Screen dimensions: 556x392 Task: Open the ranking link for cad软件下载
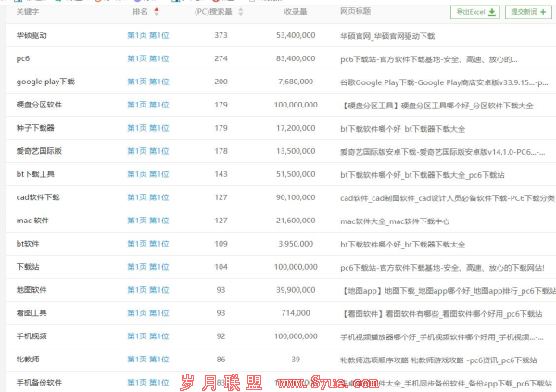[148, 197]
